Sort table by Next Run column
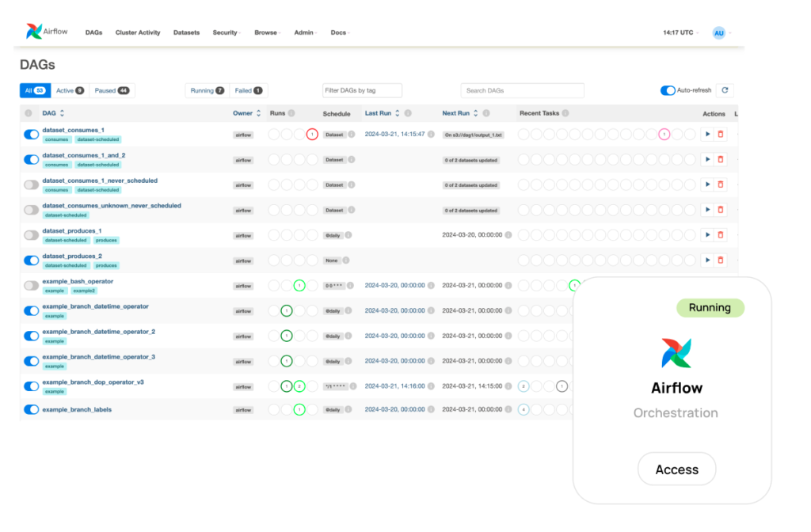811x532 pixels. [x=460, y=113]
